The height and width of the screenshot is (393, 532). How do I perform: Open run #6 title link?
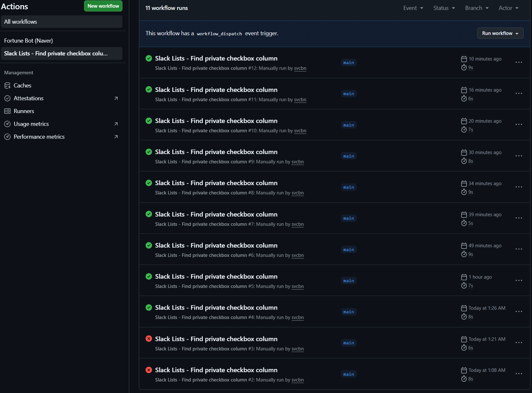click(216, 245)
